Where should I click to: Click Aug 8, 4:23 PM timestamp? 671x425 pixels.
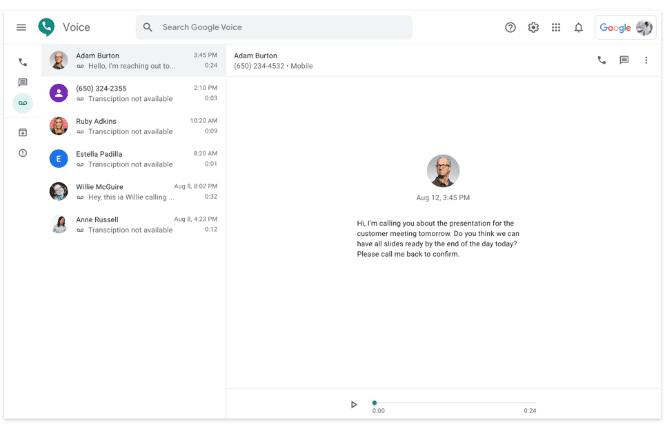tap(196, 219)
